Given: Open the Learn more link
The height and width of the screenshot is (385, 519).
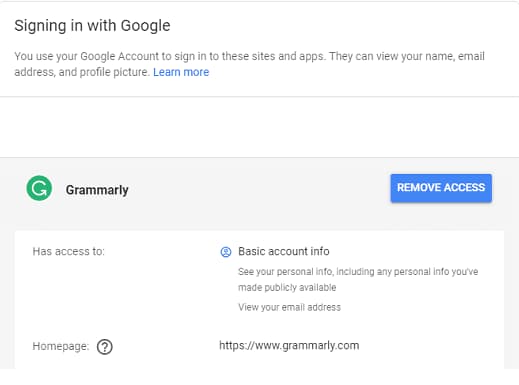Looking at the screenshot, I should (x=181, y=72).
